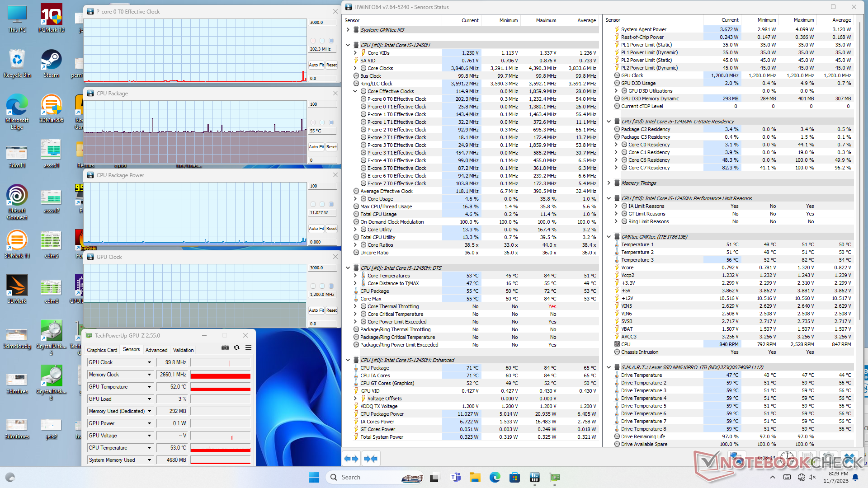Screen dimensions: 868x488
Task: Expand the Memory Timings section
Action: click(609, 183)
